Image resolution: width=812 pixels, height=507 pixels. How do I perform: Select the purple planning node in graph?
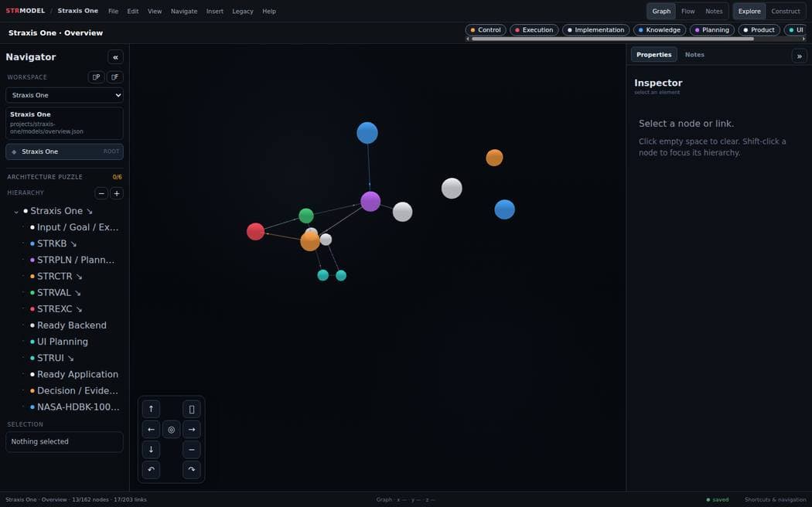(370, 201)
